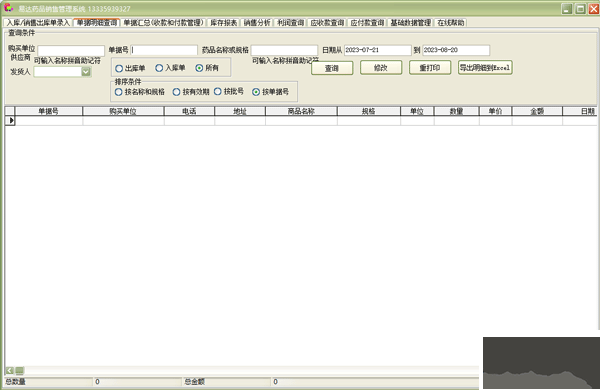This screenshot has width=600, height=390.
Task: Click the 日期 column header
Action: tap(580, 111)
